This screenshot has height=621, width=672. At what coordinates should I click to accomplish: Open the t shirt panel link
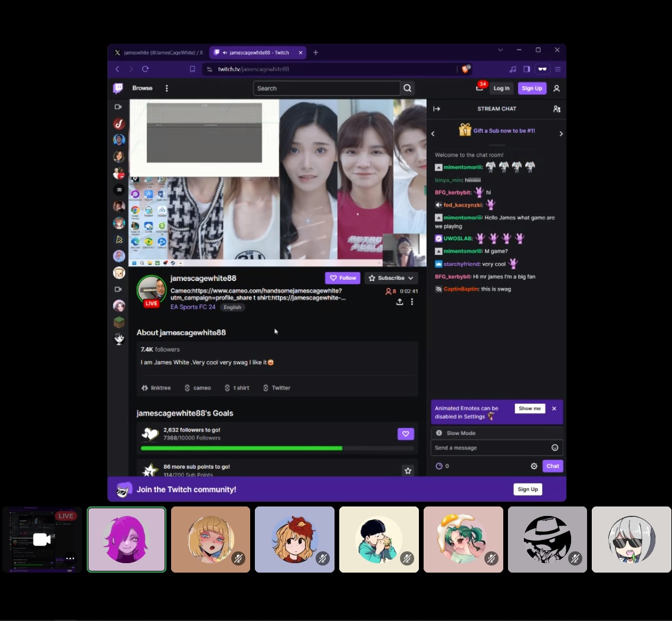[237, 388]
